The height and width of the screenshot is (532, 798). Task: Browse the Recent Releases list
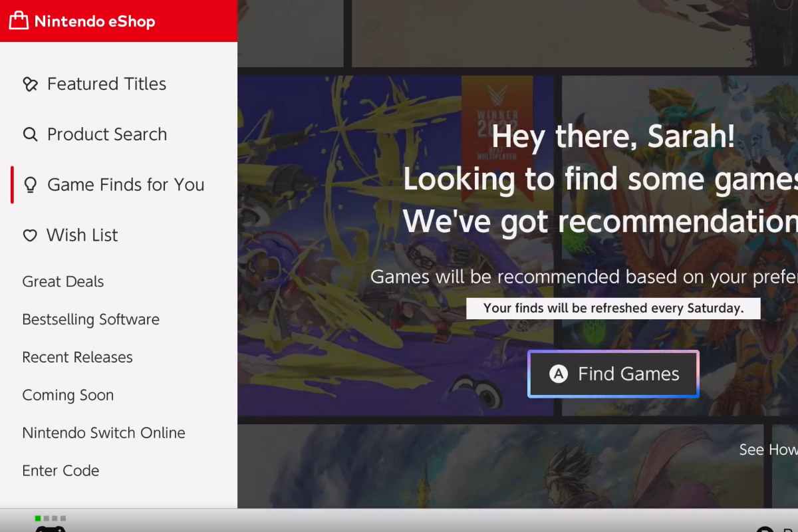pyautogui.click(x=77, y=358)
